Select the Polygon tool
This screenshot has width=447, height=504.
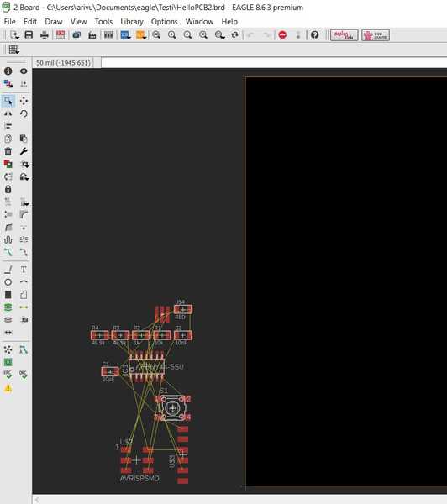pyautogui.click(x=24, y=295)
